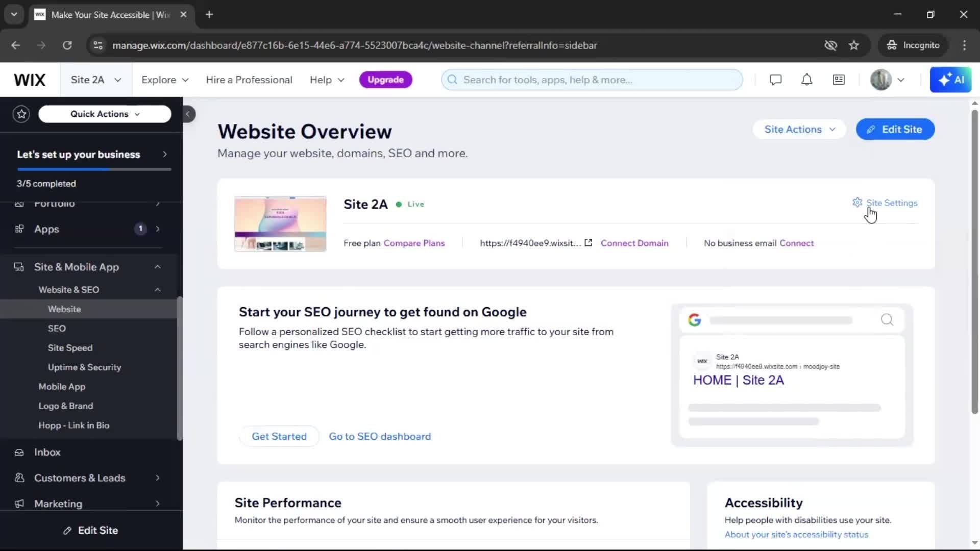
Task: Click the browser address bar URL
Action: point(355,45)
